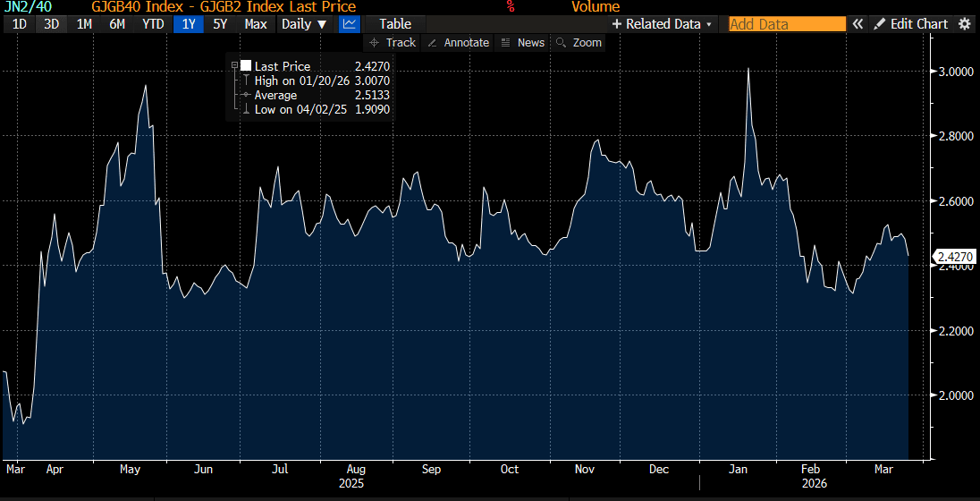Activate the Zoom tool

pyautogui.click(x=579, y=43)
